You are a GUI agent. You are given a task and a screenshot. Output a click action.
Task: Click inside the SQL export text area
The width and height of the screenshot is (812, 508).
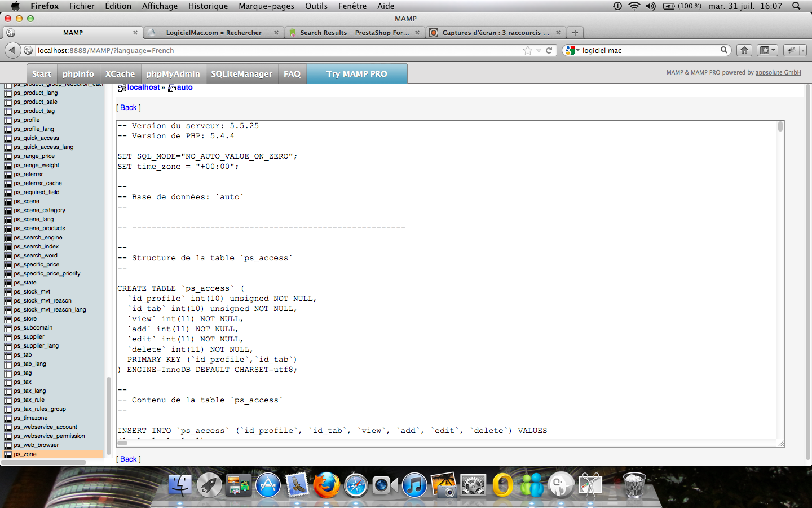[x=446, y=280]
